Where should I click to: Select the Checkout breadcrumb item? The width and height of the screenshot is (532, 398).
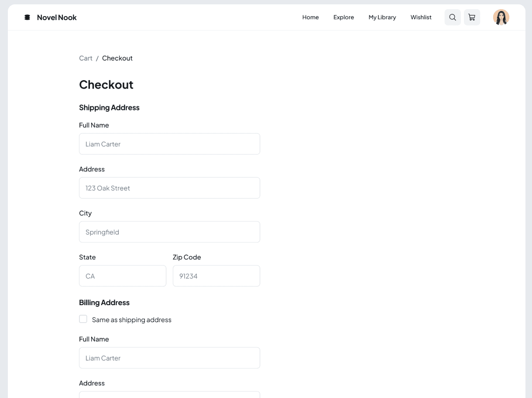(x=117, y=58)
